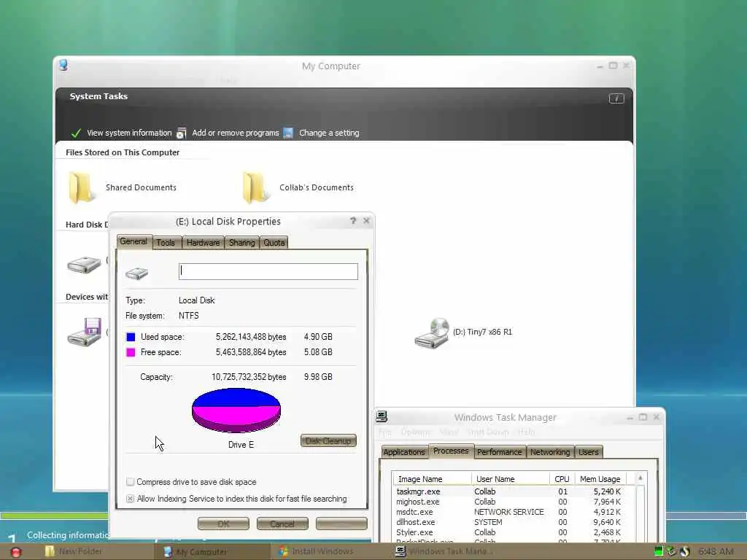Switch to the Tools tab
Viewport: 747px width, 560px height.
[x=166, y=242]
